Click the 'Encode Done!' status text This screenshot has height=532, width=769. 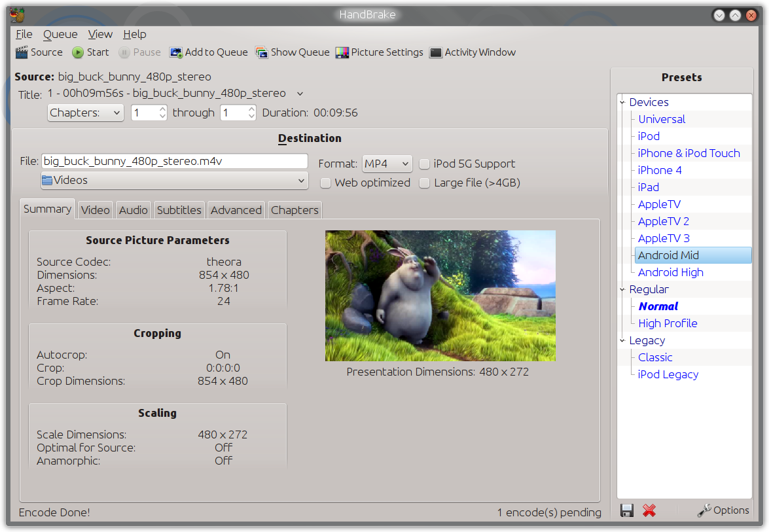[54, 512]
